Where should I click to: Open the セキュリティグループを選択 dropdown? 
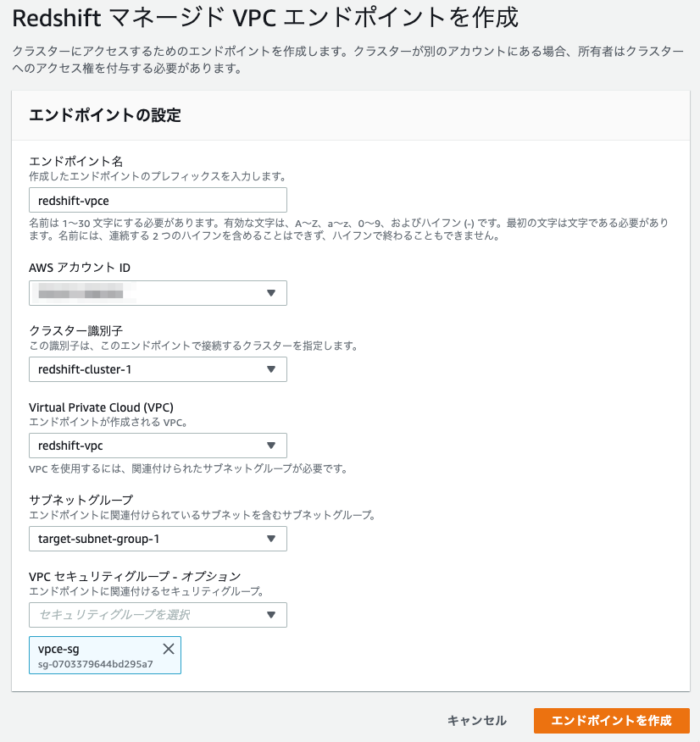[158, 615]
